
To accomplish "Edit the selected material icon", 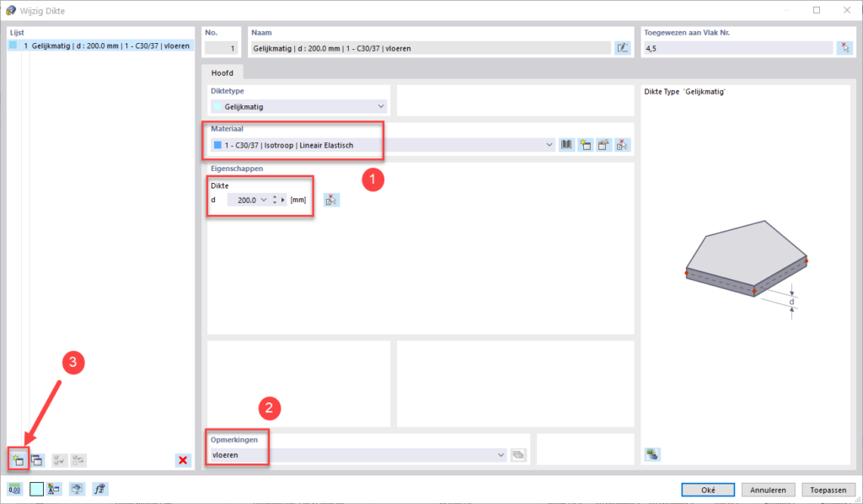I will pos(604,145).
